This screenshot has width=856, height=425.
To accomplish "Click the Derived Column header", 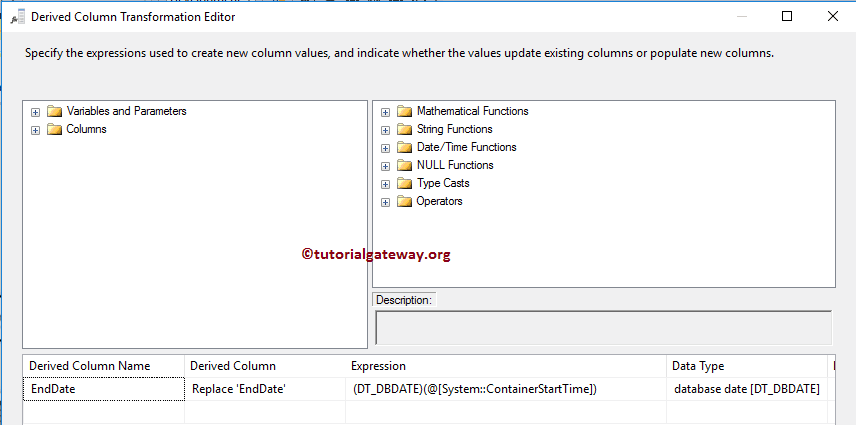I will coord(264,366).
